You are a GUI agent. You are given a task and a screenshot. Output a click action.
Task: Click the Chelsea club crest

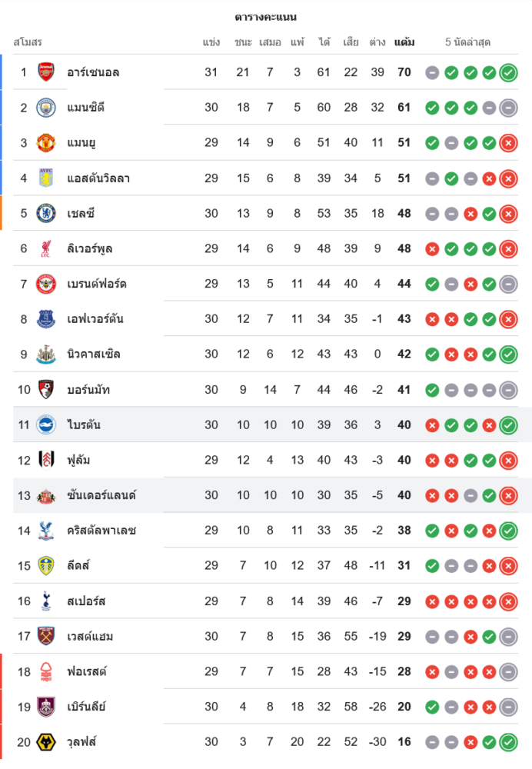click(47, 213)
